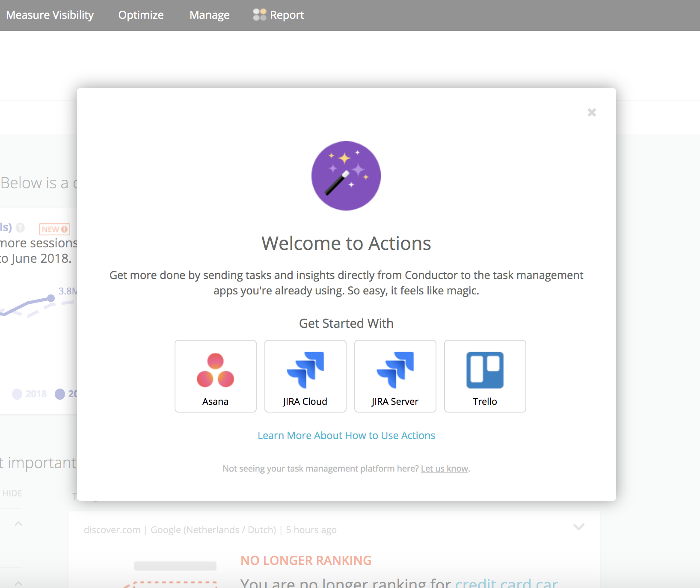Open Learn More About How to Use Actions

pyautogui.click(x=346, y=435)
